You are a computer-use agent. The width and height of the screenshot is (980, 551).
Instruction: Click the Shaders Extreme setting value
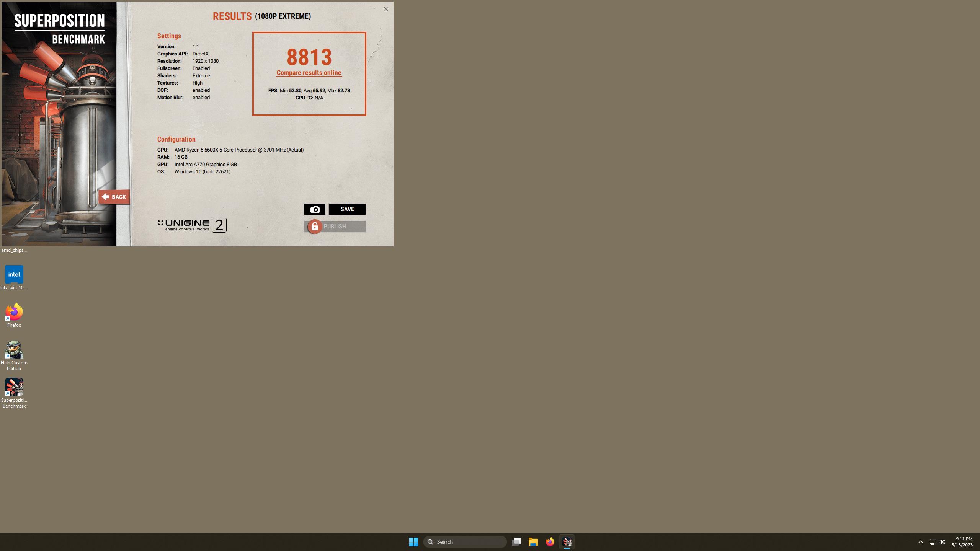tap(201, 76)
